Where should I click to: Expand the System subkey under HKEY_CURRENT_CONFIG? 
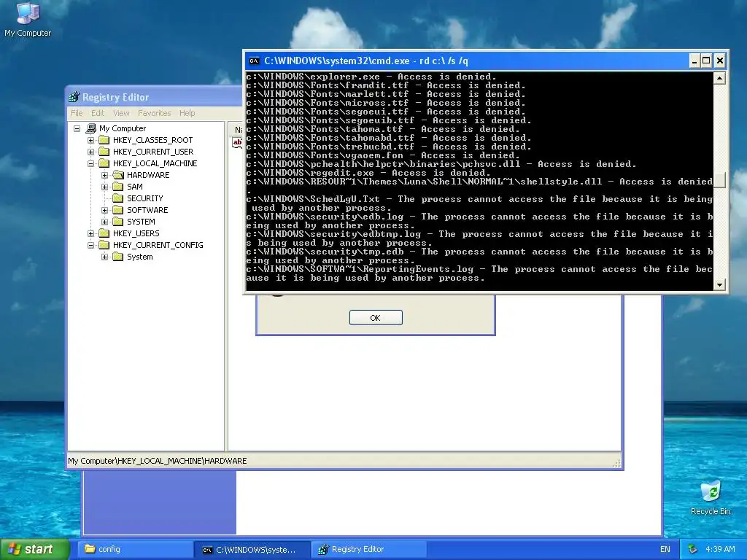104,257
